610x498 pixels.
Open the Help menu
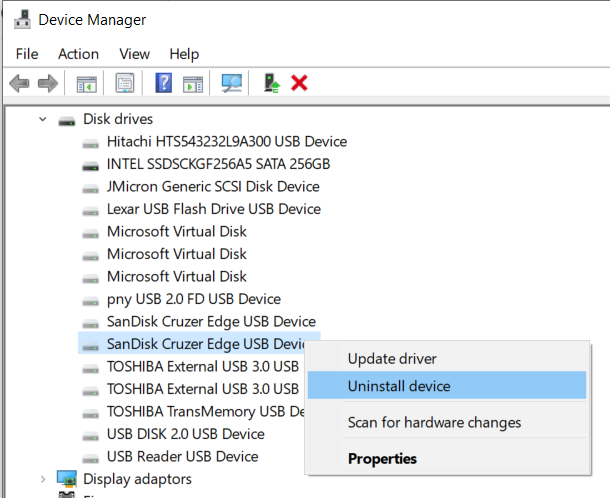(x=184, y=54)
